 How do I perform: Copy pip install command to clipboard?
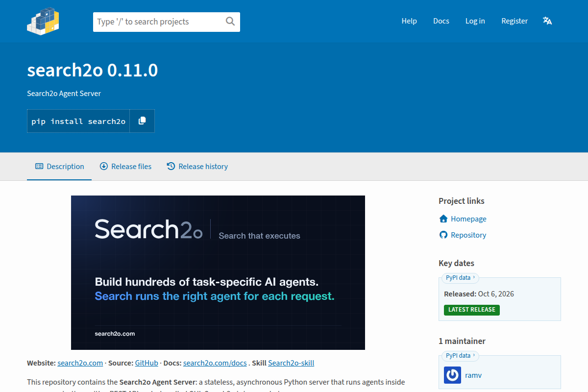pyautogui.click(x=142, y=121)
